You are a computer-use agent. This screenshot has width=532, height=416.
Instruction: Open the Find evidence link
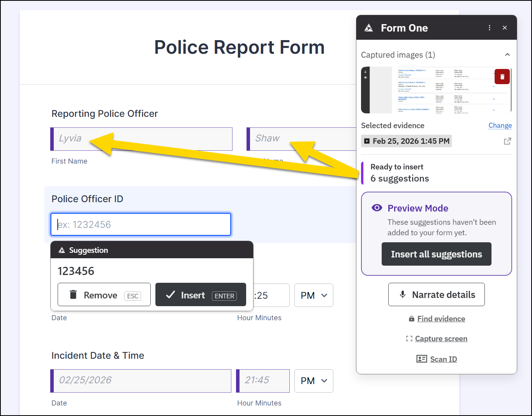tap(441, 319)
